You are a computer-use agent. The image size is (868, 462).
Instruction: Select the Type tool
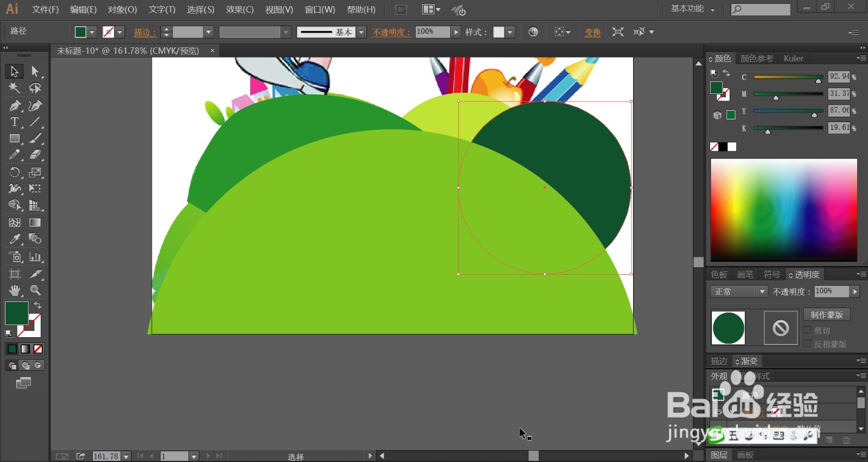click(14, 122)
